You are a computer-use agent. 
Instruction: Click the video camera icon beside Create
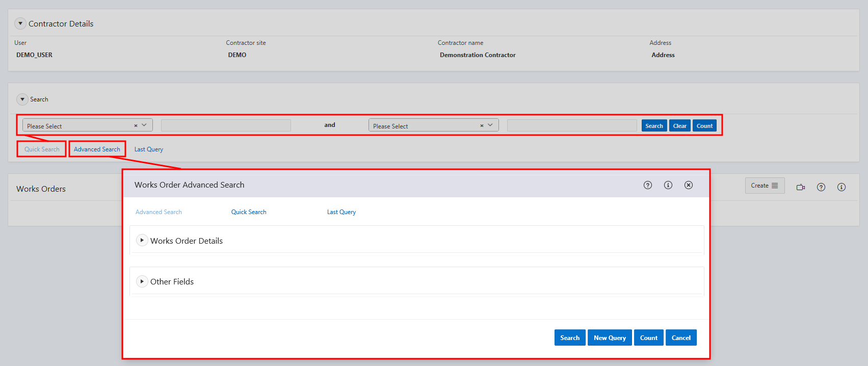800,187
